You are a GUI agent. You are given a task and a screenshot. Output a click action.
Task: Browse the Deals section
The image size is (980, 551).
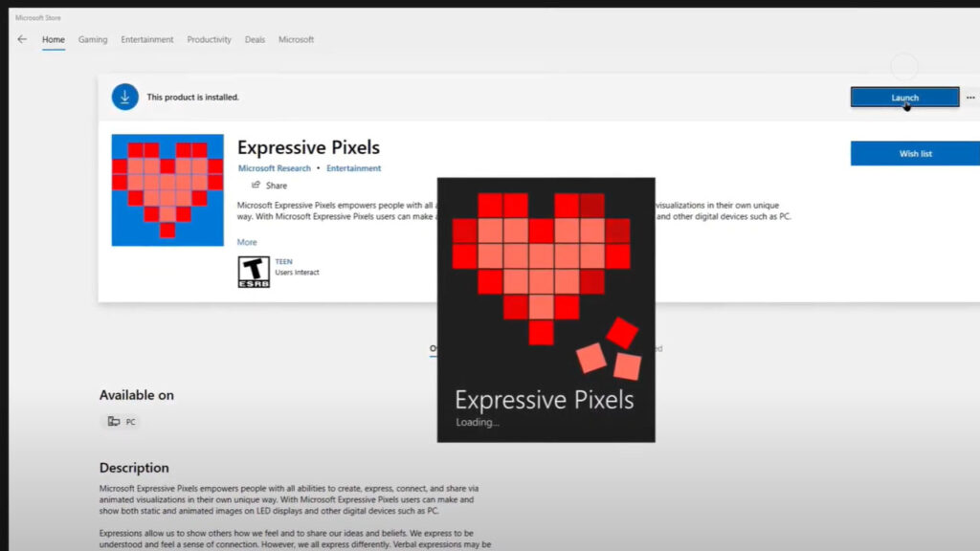(255, 39)
